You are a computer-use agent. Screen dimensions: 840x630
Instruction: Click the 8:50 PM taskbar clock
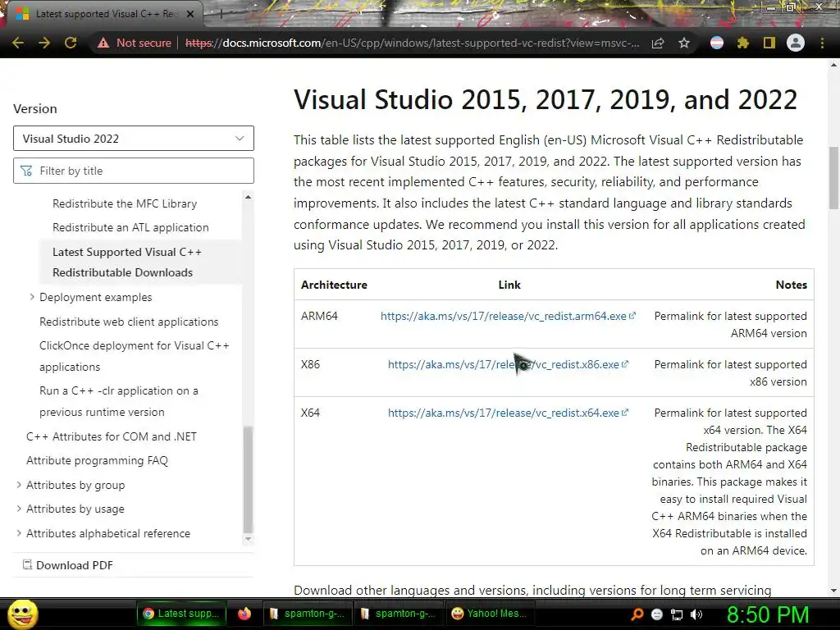pyautogui.click(x=768, y=614)
